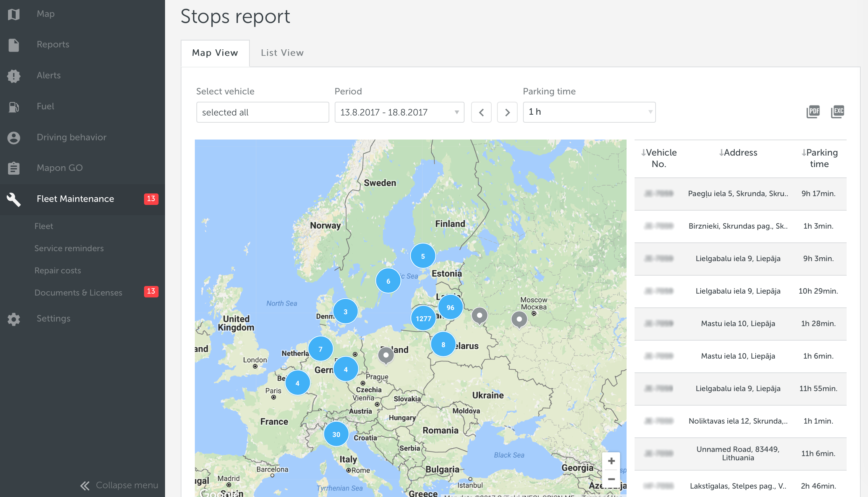Click the cluster labeled 4 near Belgium
Image resolution: width=868 pixels, height=497 pixels.
[298, 383]
